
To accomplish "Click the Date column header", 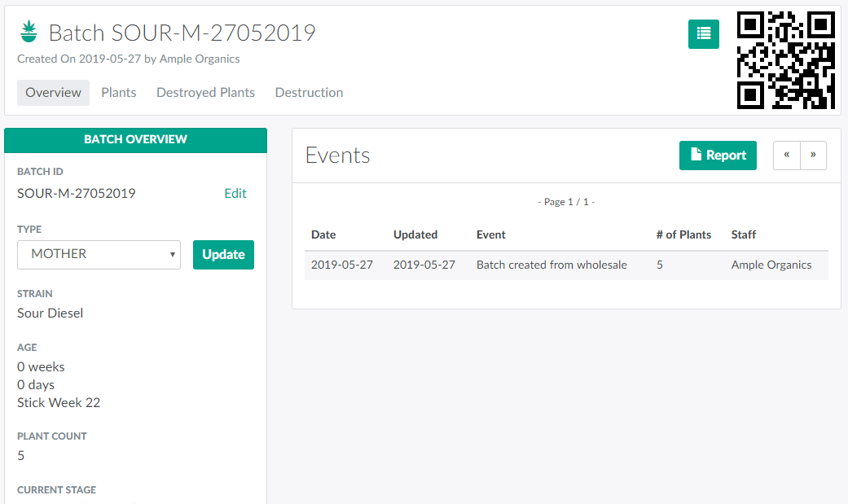I will tap(323, 234).
